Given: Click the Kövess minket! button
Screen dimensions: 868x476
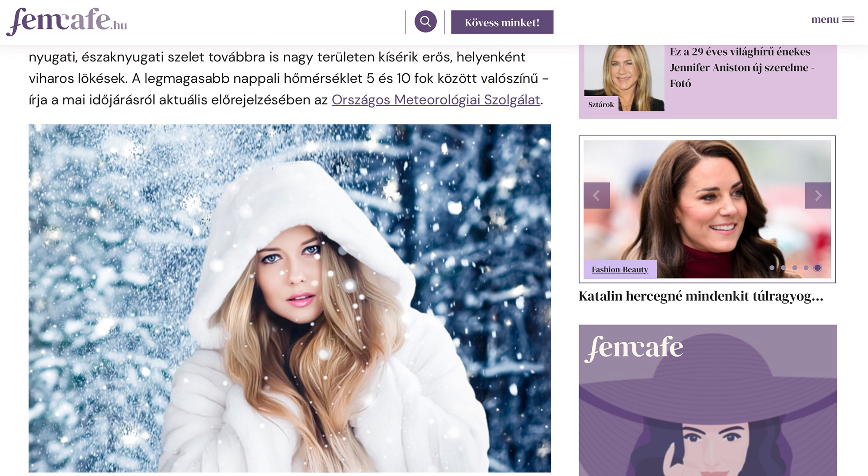Looking at the screenshot, I should click(x=502, y=22).
